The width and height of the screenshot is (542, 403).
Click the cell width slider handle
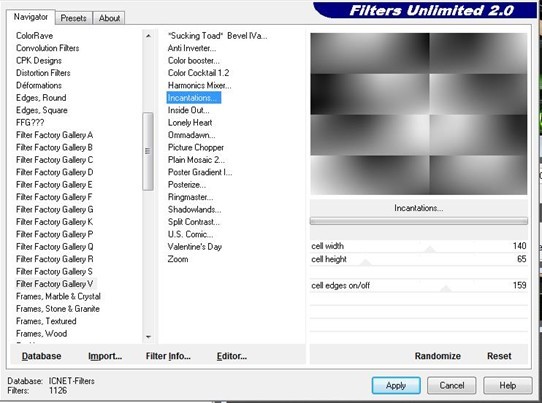click(430, 249)
